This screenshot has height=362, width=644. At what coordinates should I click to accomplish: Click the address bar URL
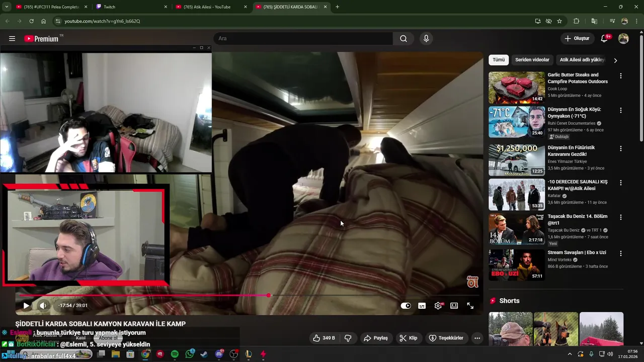tap(102, 21)
